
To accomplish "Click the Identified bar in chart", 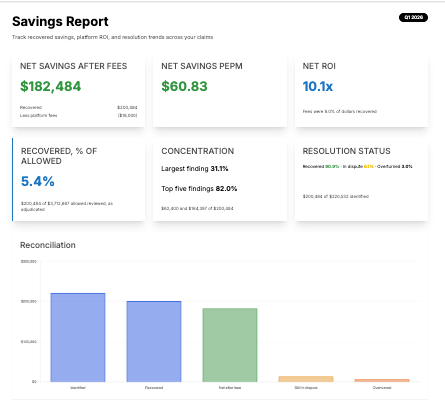I will (x=78, y=337).
